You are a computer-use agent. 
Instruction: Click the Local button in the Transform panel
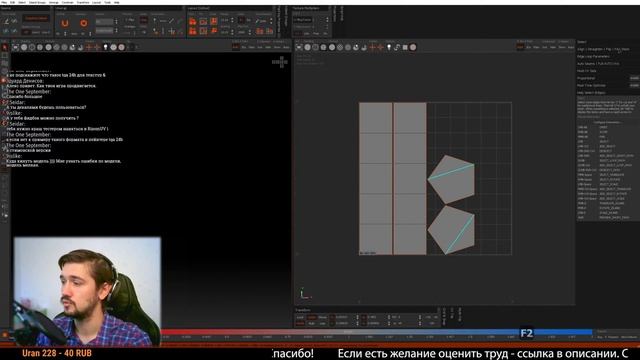[300, 317]
